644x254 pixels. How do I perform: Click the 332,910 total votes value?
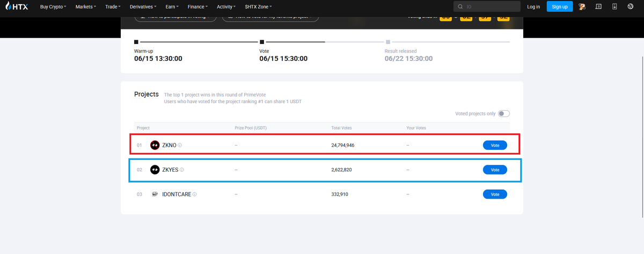[340, 194]
